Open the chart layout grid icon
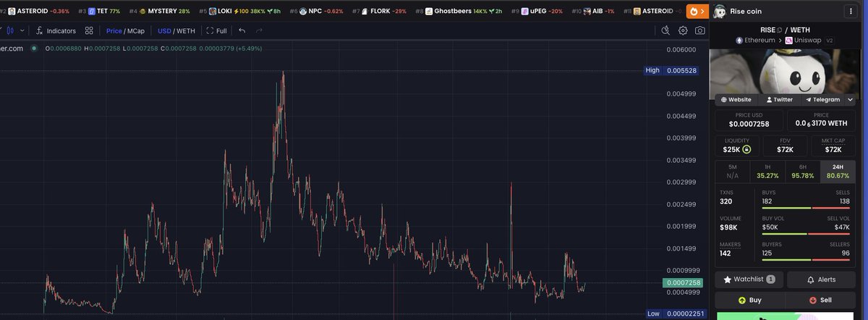868x320 pixels. pos(89,31)
